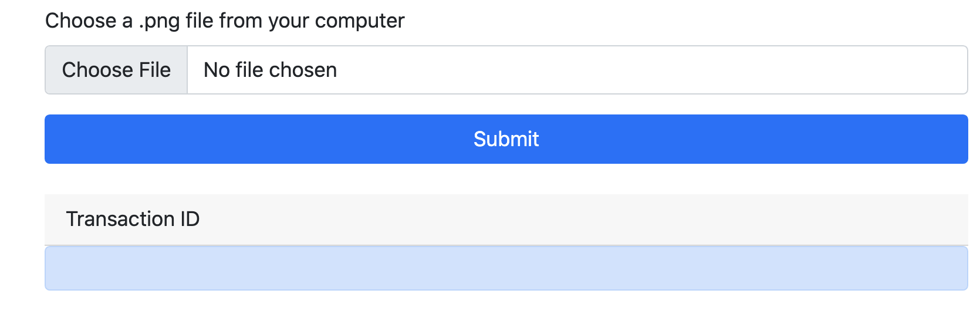
Task: Browse for a .png using Choose File
Action: (x=116, y=70)
